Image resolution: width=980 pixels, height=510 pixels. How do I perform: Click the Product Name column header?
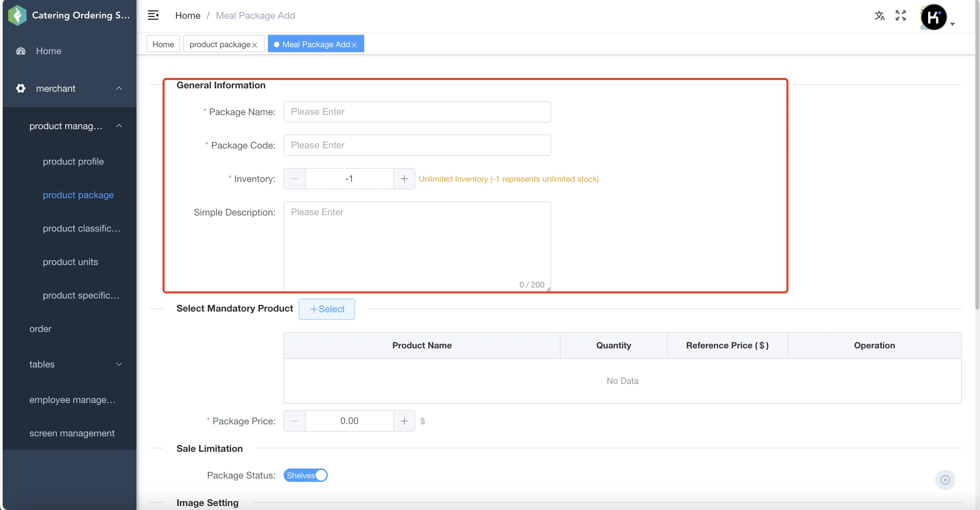tap(422, 345)
